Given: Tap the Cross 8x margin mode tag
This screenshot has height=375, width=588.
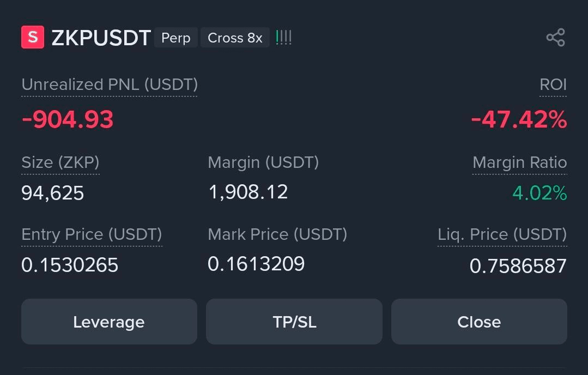Looking at the screenshot, I should pyautogui.click(x=235, y=38).
